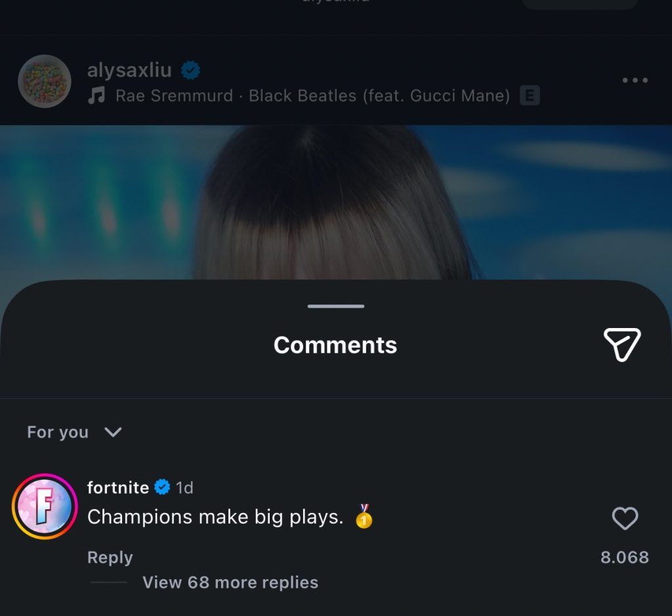Image resolution: width=672 pixels, height=616 pixels.
Task: Reply to the fortnite comment
Action: click(x=110, y=558)
